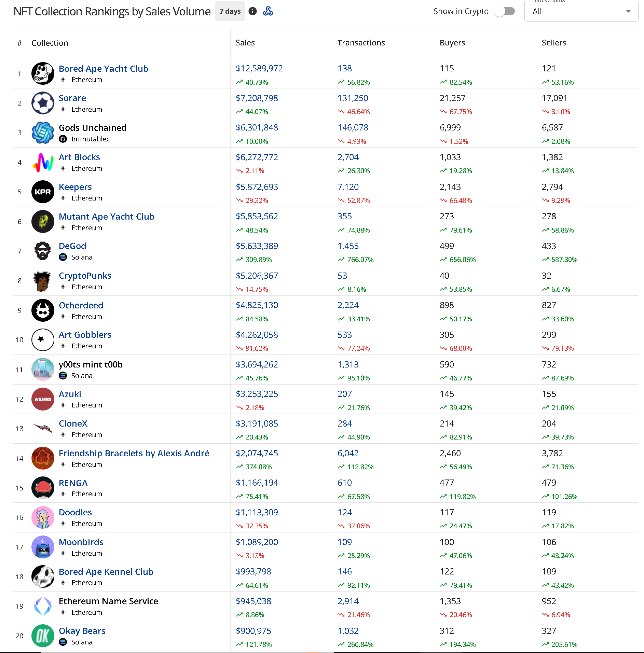Open the RENGA collection link
Image resolution: width=644 pixels, height=653 pixels.
73,483
